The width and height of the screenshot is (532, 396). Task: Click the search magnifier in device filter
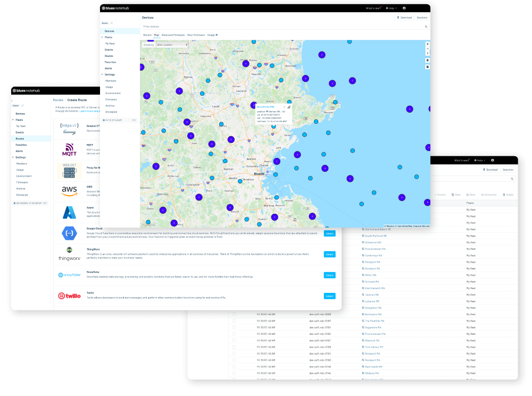tap(426, 26)
